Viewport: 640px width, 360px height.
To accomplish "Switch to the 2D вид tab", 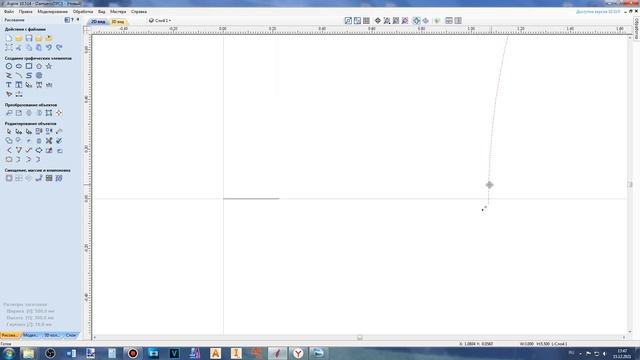I will (98, 21).
